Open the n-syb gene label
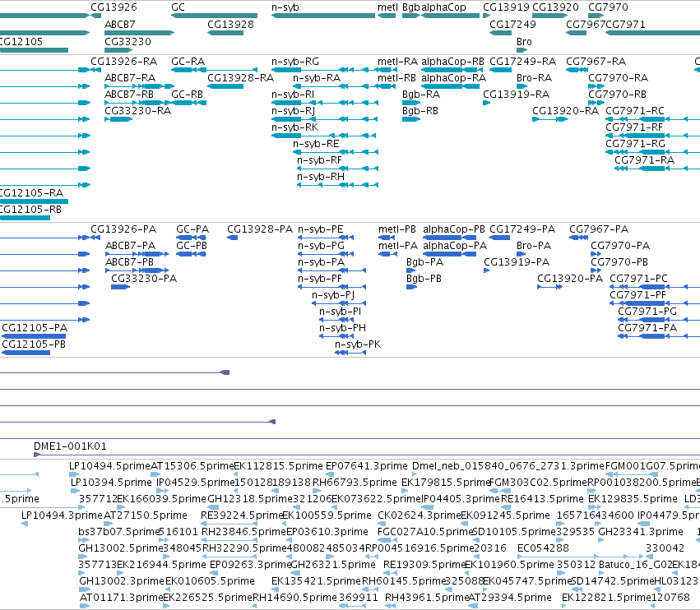This screenshot has height=610, width=700. 285,7
